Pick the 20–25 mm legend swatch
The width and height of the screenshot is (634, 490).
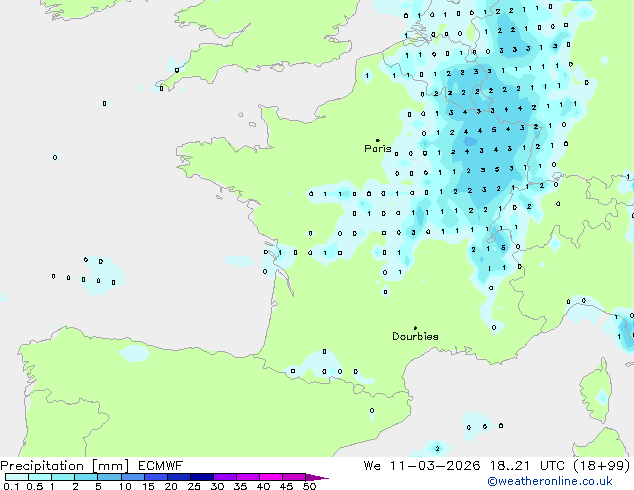point(178,477)
